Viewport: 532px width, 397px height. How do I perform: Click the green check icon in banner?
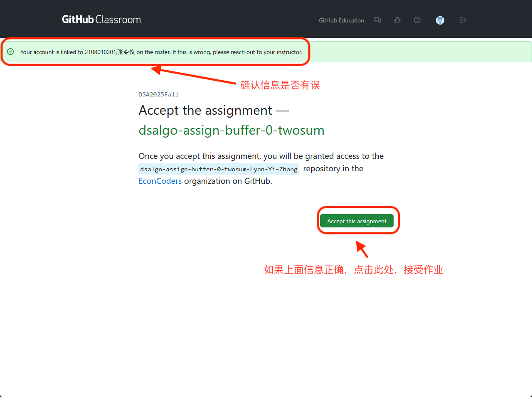pyautogui.click(x=11, y=52)
